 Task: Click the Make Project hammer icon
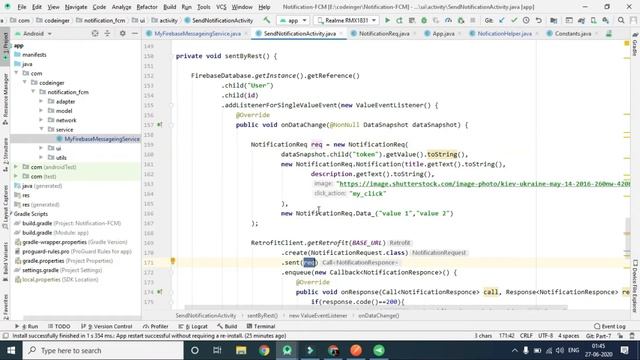(x=267, y=20)
